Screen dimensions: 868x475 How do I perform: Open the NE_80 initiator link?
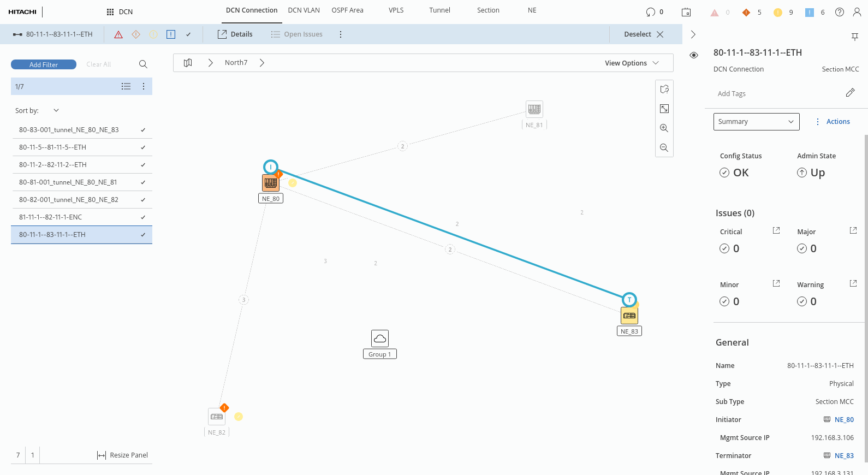[844, 420]
